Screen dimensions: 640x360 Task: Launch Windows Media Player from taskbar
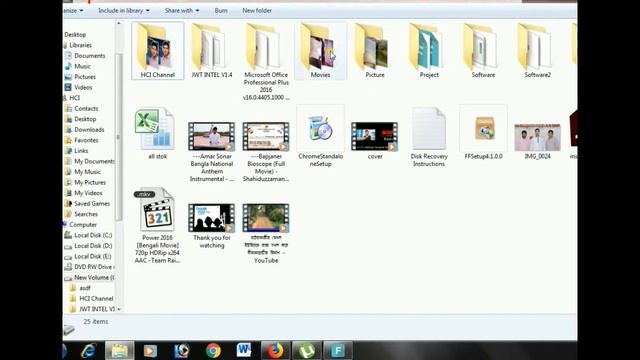coord(150,351)
